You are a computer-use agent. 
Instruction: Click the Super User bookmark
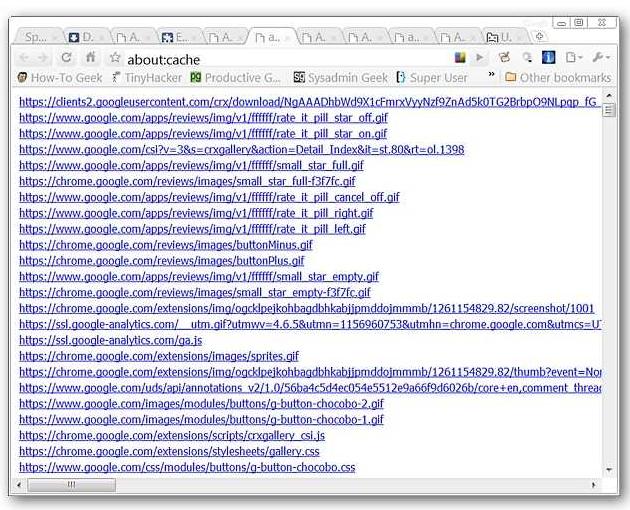(432, 77)
